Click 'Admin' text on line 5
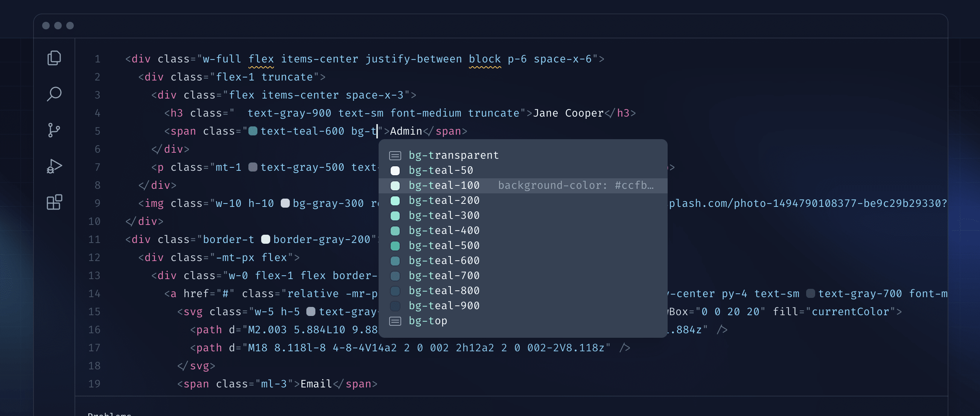This screenshot has width=980, height=416. pos(406,131)
